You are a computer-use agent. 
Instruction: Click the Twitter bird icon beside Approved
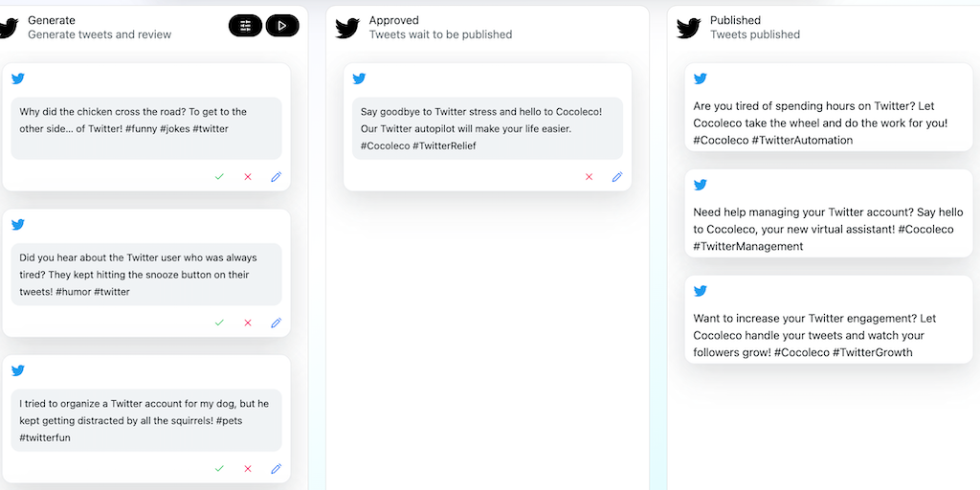[x=347, y=28]
